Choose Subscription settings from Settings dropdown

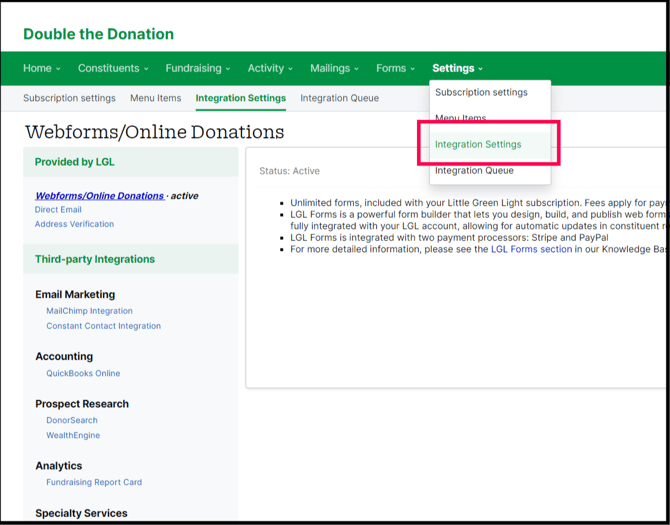tap(481, 92)
